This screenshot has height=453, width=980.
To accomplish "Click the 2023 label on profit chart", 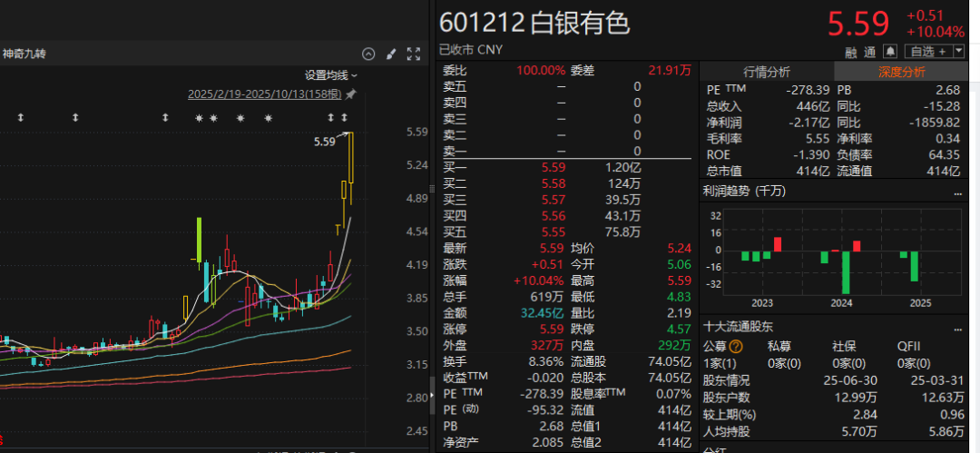I will (x=762, y=303).
